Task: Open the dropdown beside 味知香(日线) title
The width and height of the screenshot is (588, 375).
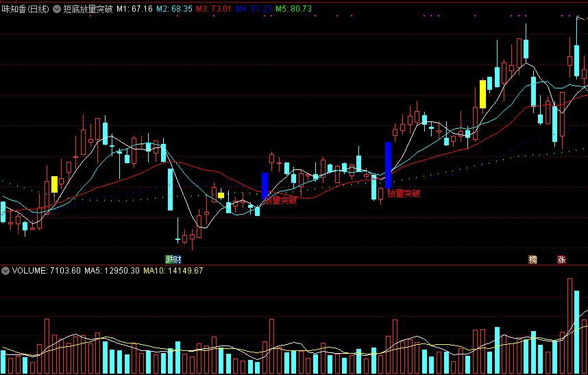Action: coord(57,9)
